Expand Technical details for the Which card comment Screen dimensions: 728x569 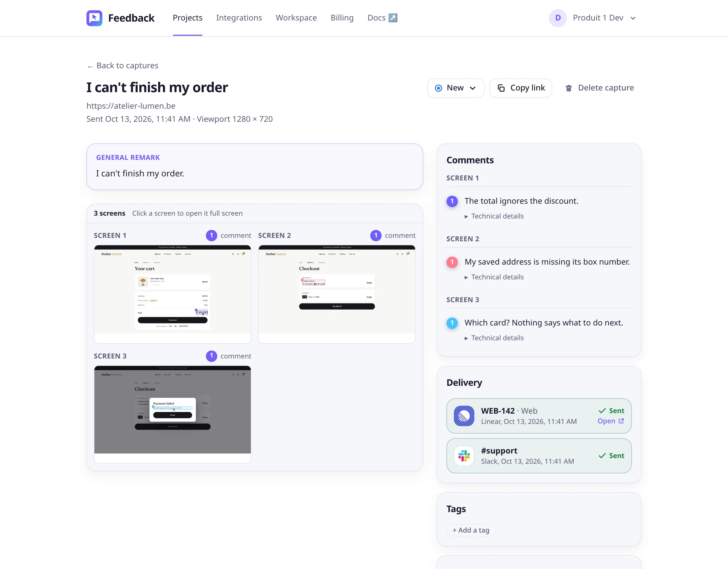[494, 338]
